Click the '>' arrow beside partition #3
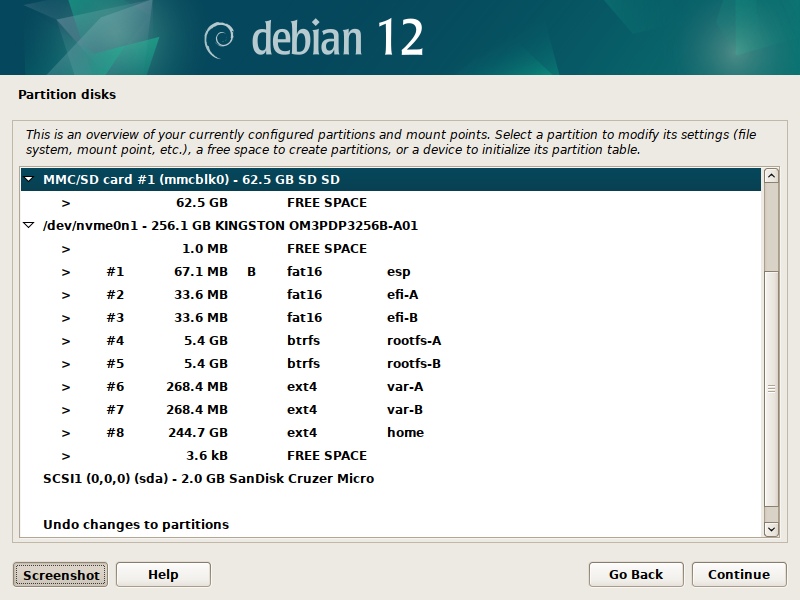Image resolution: width=800 pixels, height=600 pixels. (x=66, y=318)
